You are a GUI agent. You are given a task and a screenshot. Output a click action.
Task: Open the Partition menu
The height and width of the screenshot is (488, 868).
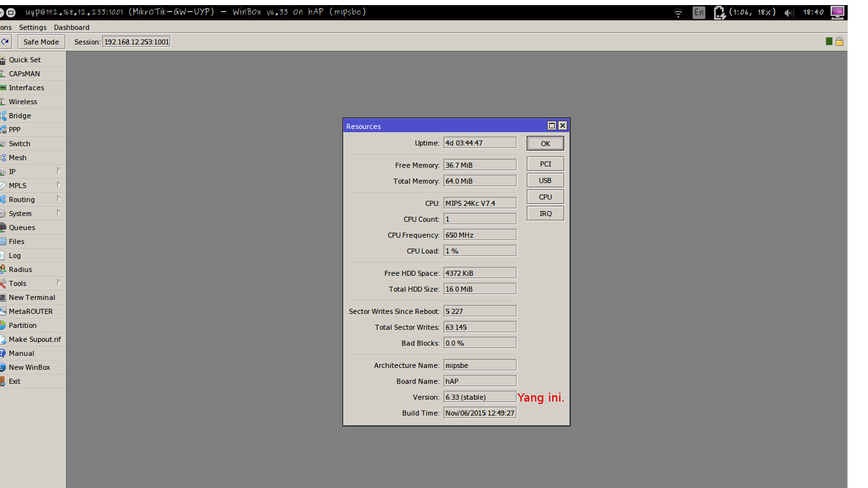coord(32,325)
